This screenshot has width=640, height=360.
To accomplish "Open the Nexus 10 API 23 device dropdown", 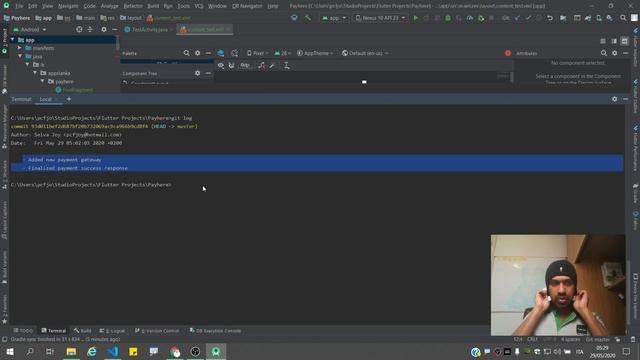I will (x=380, y=18).
